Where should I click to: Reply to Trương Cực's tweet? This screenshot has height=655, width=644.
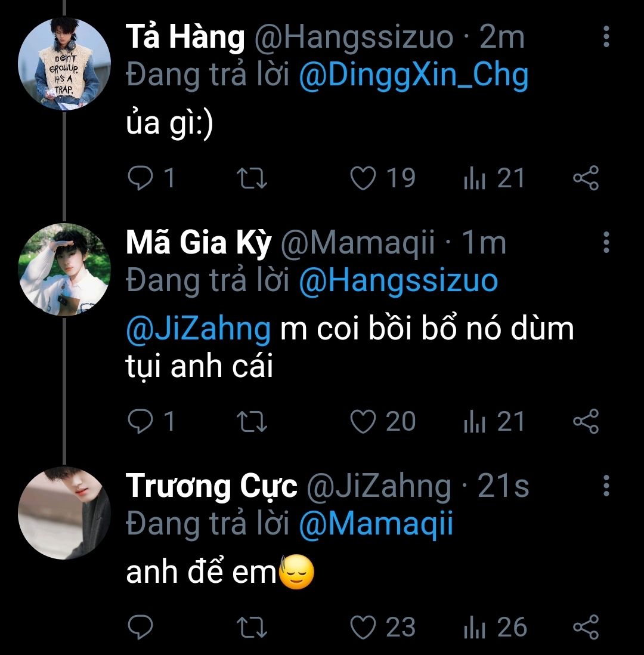click(x=141, y=627)
